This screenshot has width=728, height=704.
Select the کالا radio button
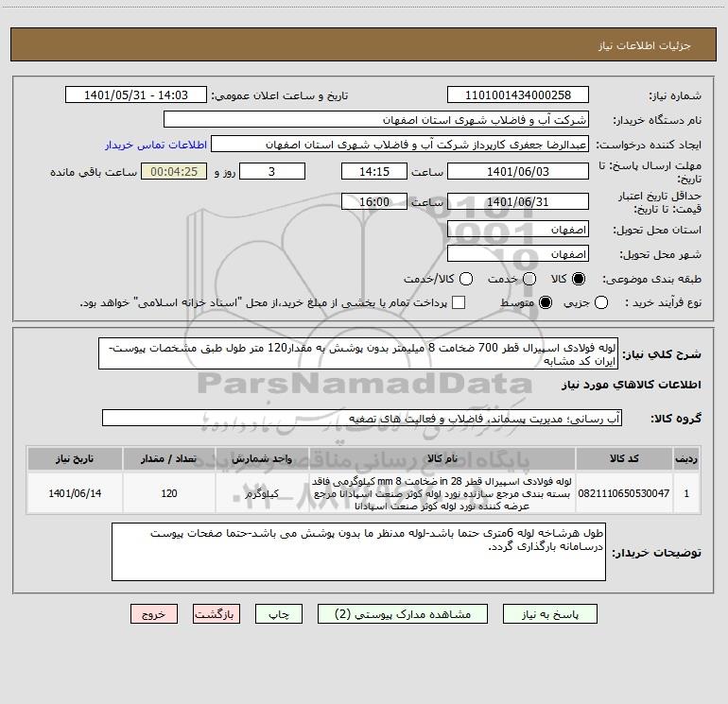[579, 279]
